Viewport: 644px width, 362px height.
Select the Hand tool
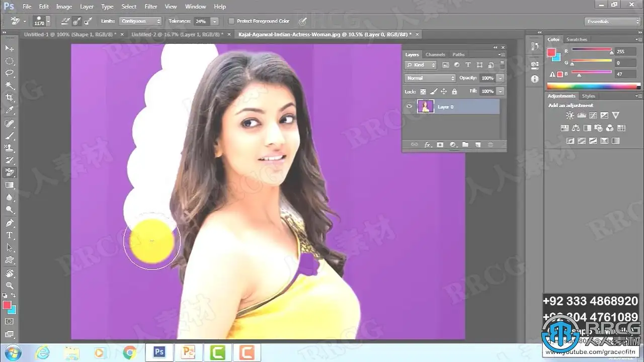[9, 273]
